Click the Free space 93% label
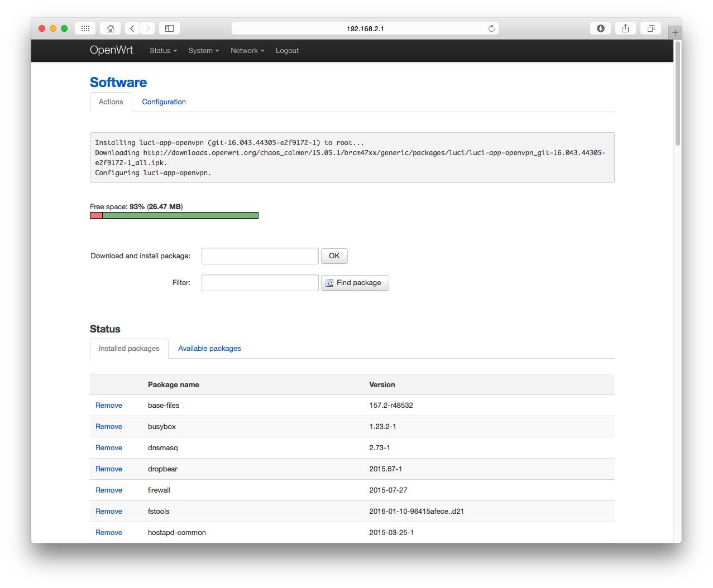This screenshot has height=588, width=713. pyautogui.click(x=136, y=207)
